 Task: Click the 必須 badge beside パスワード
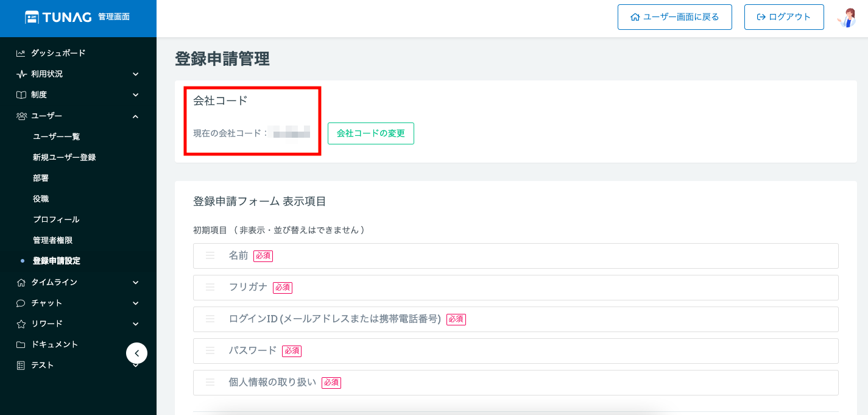click(292, 351)
